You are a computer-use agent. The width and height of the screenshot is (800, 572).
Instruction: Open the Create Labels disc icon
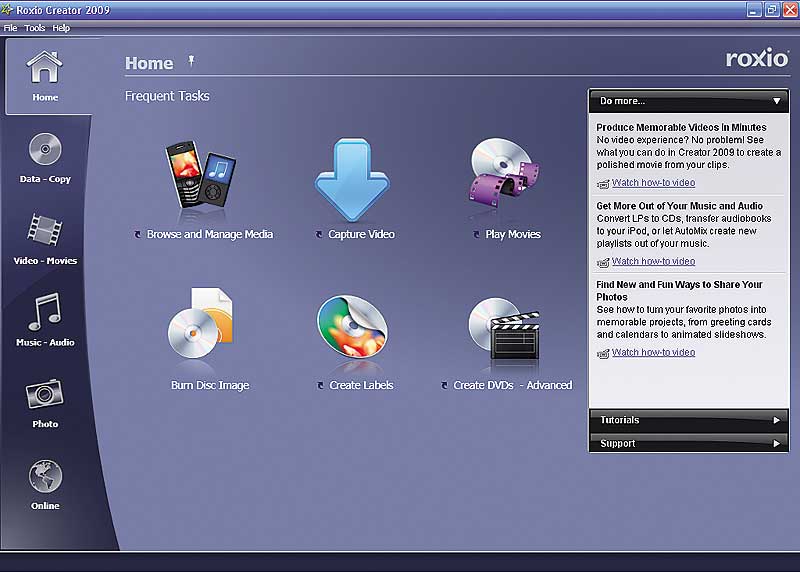click(x=352, y=327)
